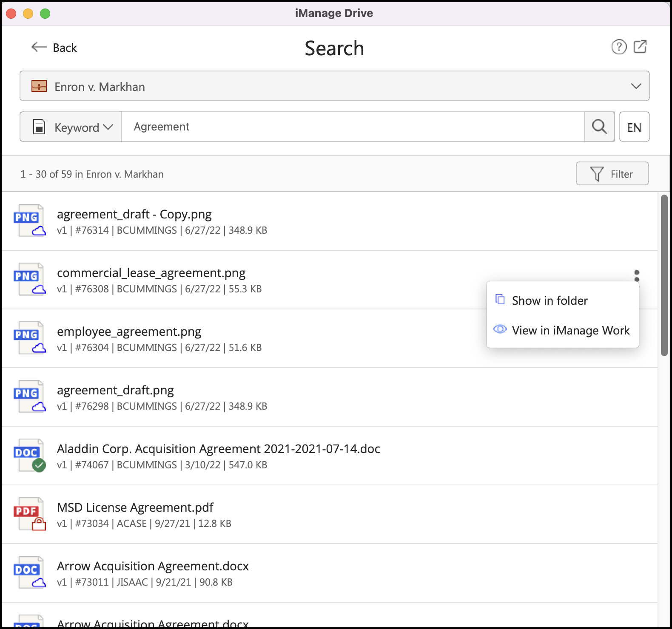Select Arrow Acquisition Agreement.docx above #73011 details

pos(153,566)
